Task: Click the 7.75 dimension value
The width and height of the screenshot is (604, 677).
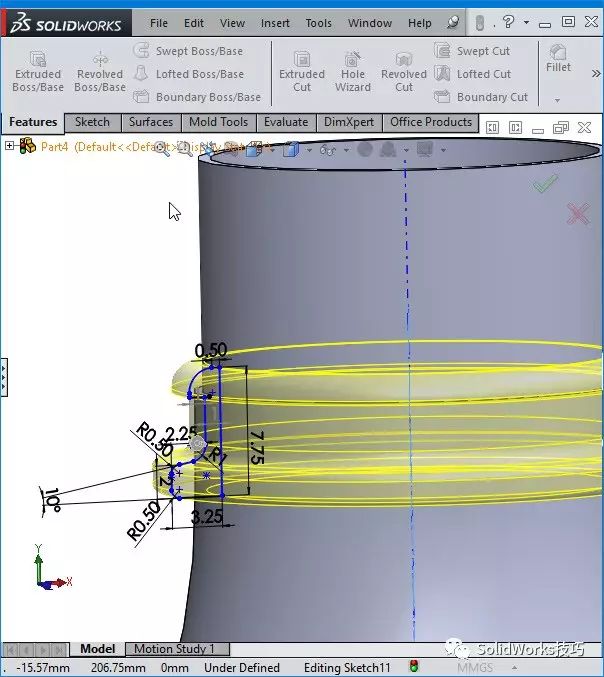Action: point(257,448)
